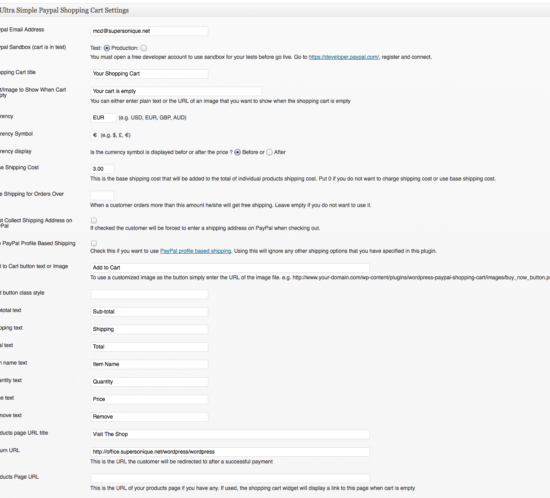Click the Paypal Email Address field

tap(149, 31)
